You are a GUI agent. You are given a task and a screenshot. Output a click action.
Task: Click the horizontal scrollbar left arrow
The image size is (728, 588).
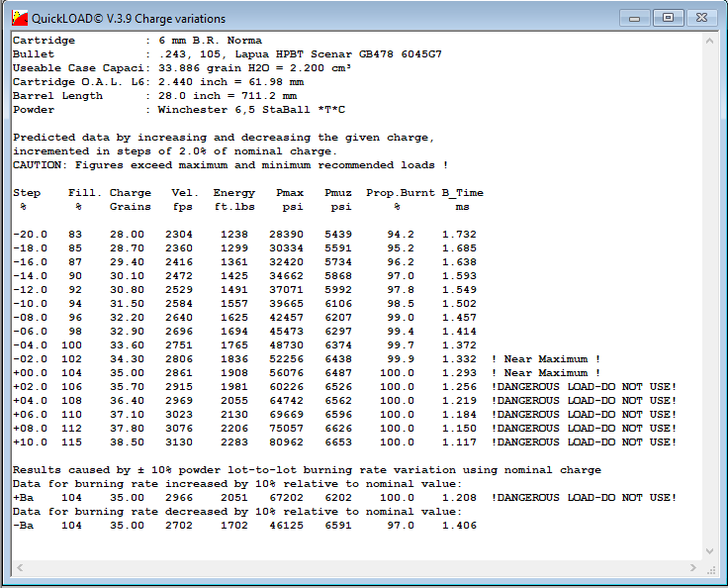pyautogui.click(x=17, y=570)
